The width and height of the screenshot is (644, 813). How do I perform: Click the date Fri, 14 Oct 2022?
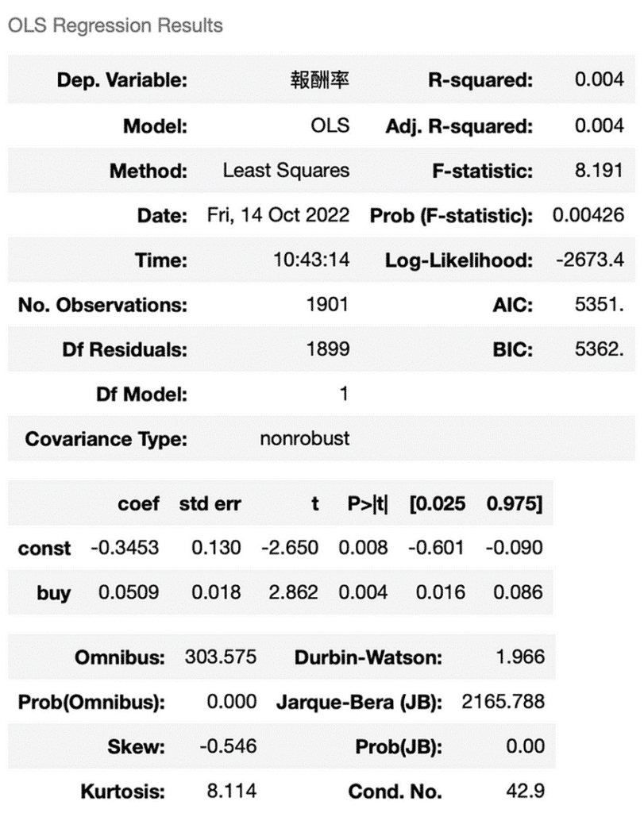[x=274, y=215]
